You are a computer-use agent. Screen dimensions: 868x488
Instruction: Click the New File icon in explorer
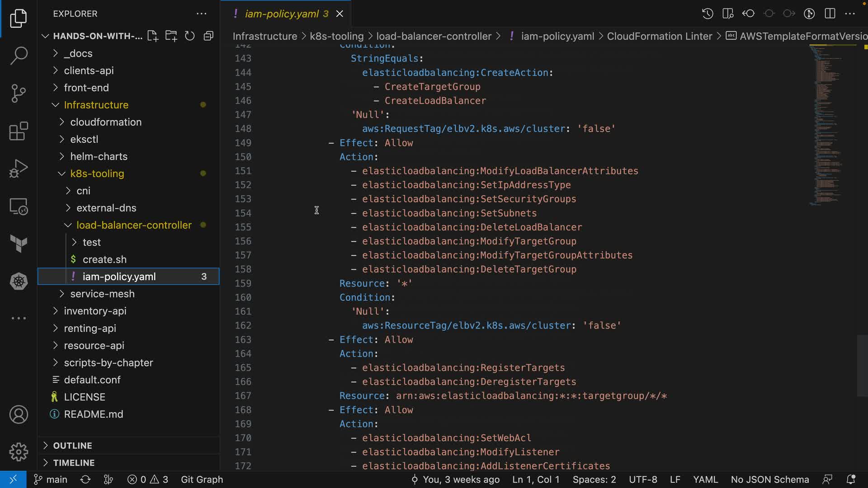(152, 36)
